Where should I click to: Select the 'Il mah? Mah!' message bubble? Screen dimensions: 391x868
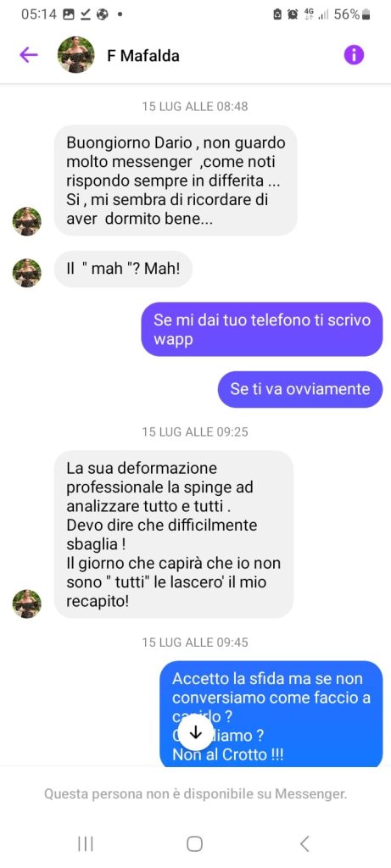[x=123, y=269]
